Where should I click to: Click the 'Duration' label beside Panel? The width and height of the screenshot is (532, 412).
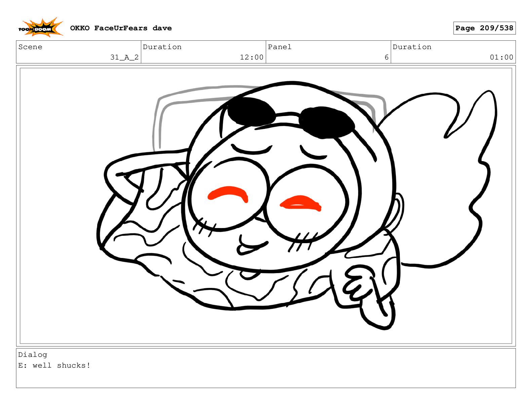[x=412, y=47]
